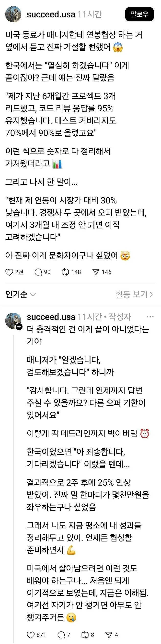View likers by tapping the 2천 count
This screenshot has height=644, width=161.
pos(19,272)
